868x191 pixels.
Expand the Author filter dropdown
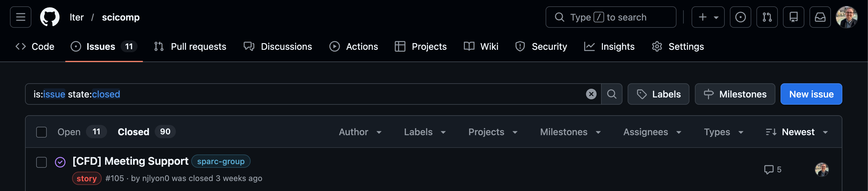(x=360, y=132)
